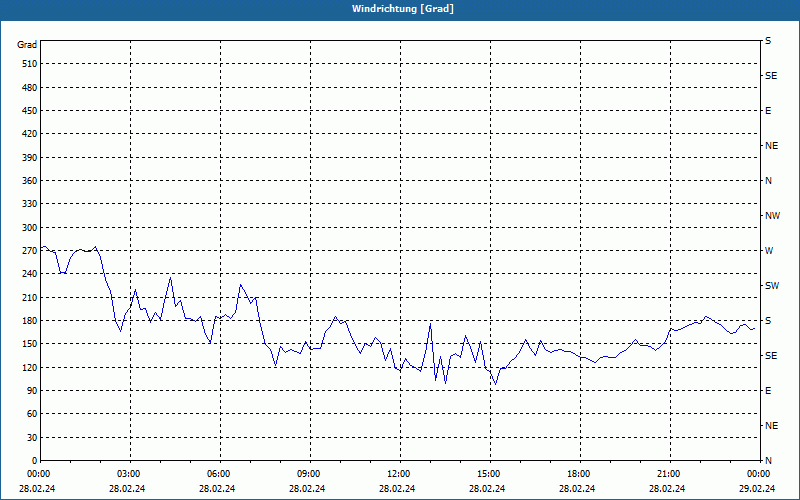Choose the 12:00 time label

click(x=398, y=474)
